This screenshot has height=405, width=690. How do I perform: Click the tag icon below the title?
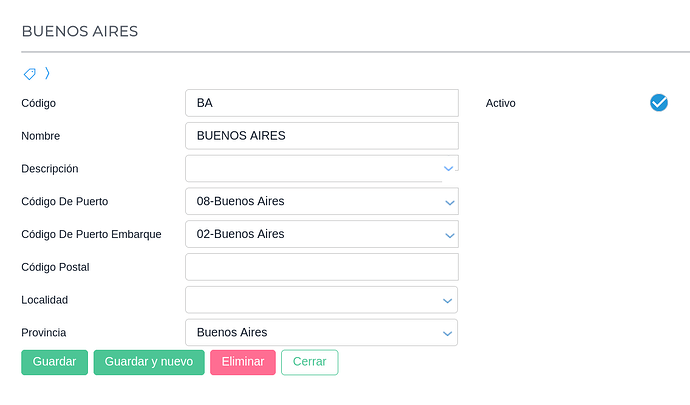(x=30, y=74)
